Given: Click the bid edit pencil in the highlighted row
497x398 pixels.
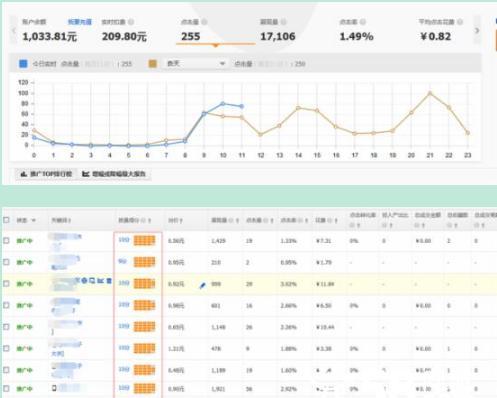Looking at the screenshot, I should [202, 285].
